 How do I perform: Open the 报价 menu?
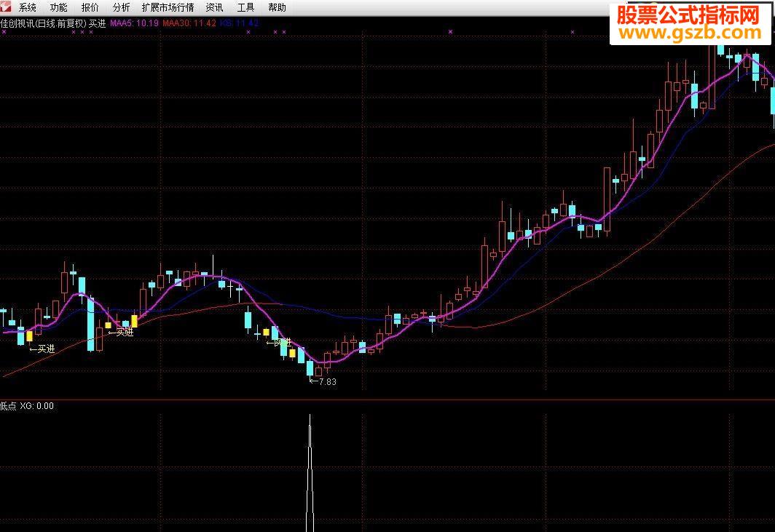click(x=90, y=7)
